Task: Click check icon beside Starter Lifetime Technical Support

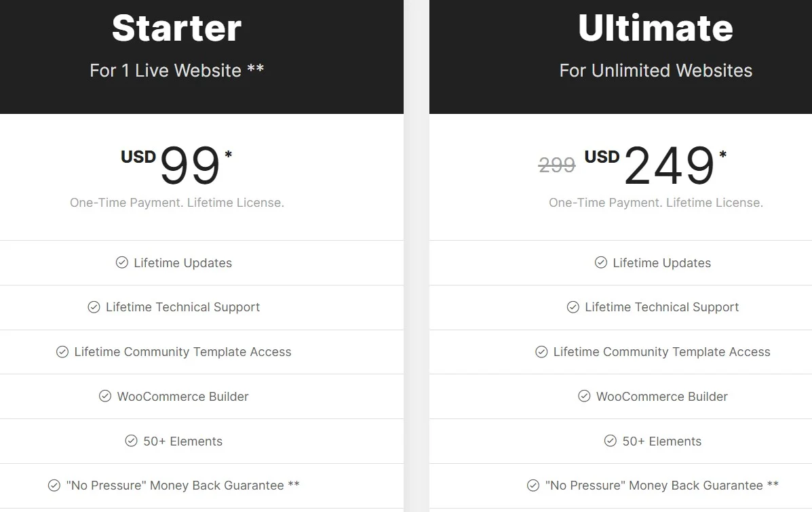Action: [94, 307]
